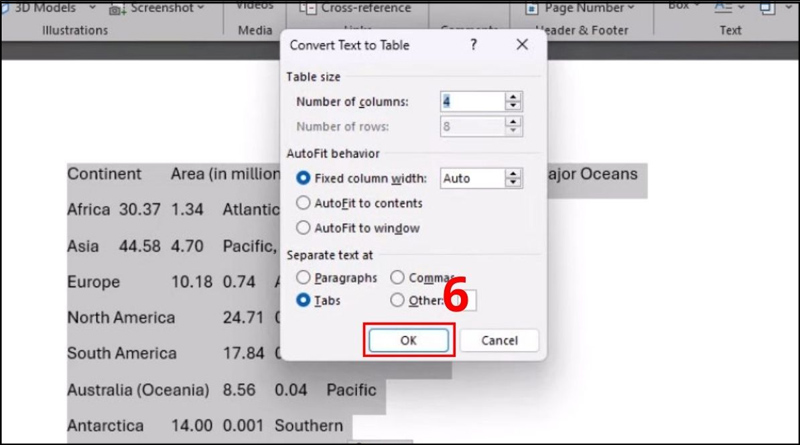
Task: Click the Other separator character box
Action: coord(468,300)
